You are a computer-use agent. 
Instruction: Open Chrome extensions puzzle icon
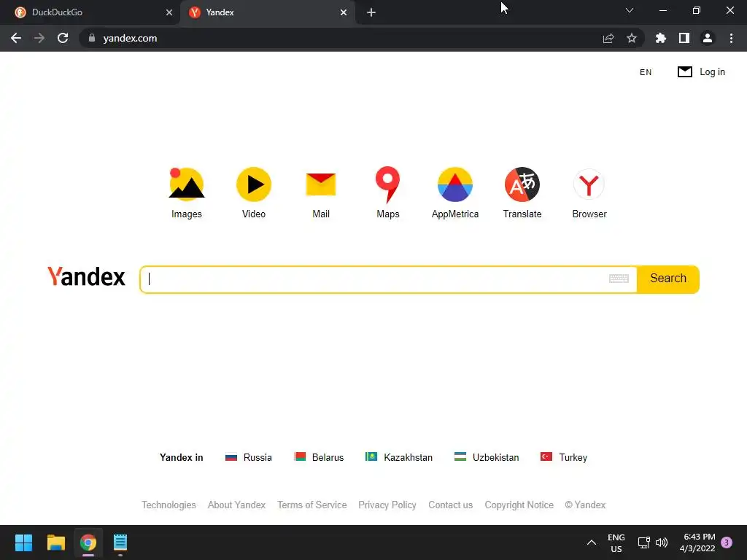click(x=661, y=38)
